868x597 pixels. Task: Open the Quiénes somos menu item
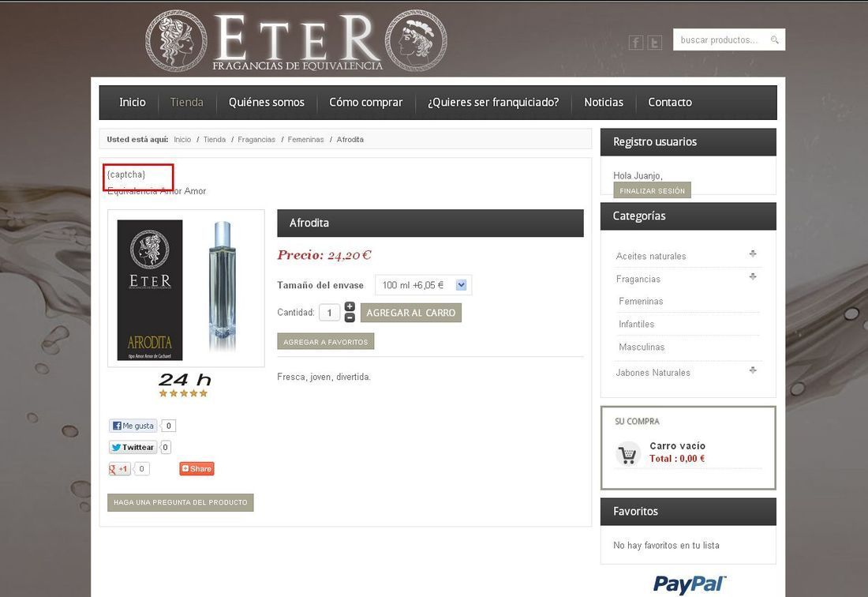266,103
